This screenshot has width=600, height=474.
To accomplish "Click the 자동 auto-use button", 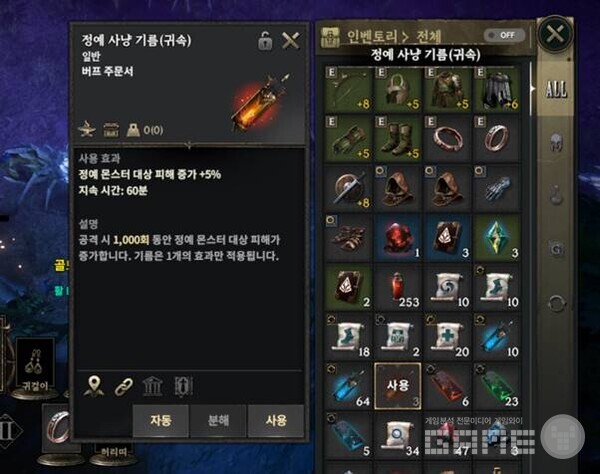I will (x=161, y=420).
